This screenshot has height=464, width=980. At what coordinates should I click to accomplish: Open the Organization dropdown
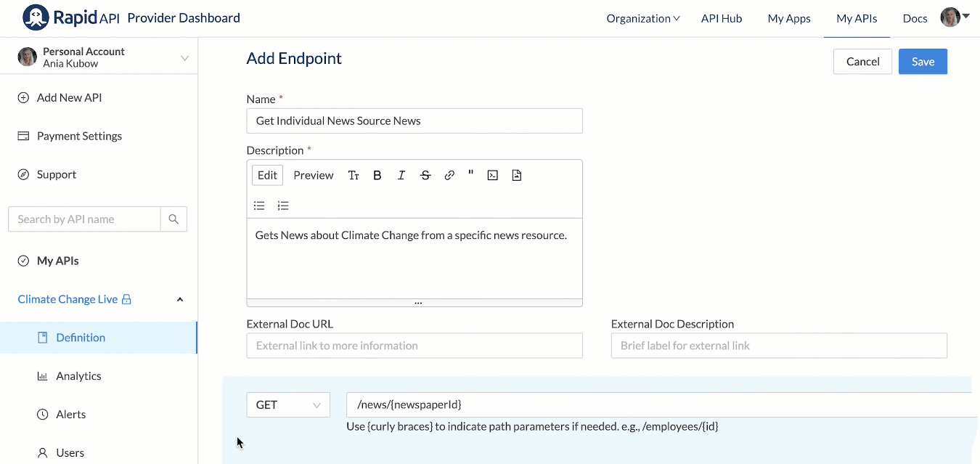pyautogui.click(x=643, y=18)
